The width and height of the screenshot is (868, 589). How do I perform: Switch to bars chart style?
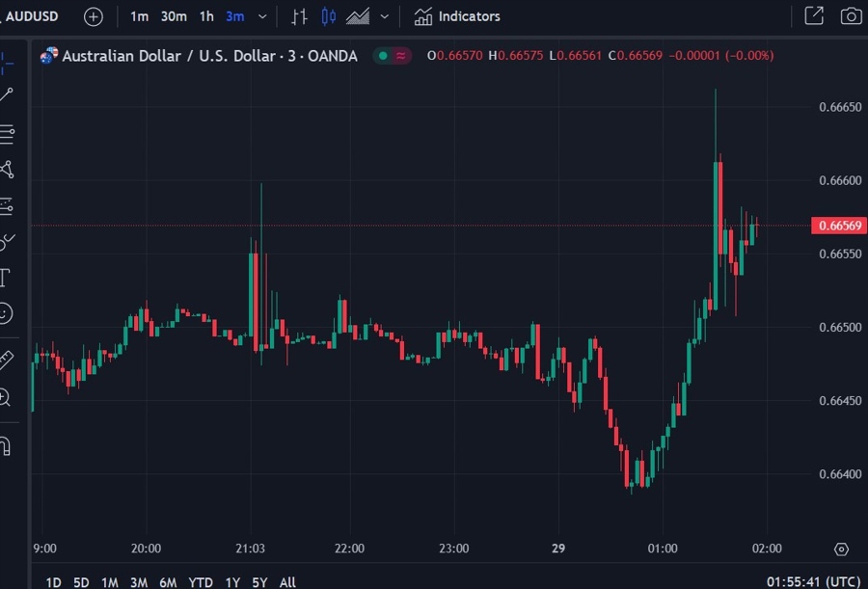tap(300, 16)
